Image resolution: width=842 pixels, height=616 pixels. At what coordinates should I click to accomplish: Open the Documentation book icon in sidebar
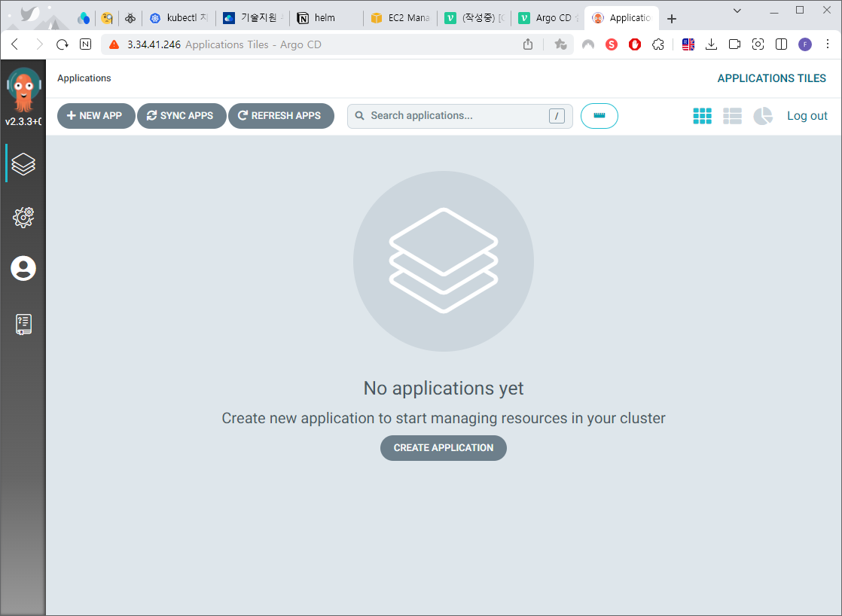point(23,325)
